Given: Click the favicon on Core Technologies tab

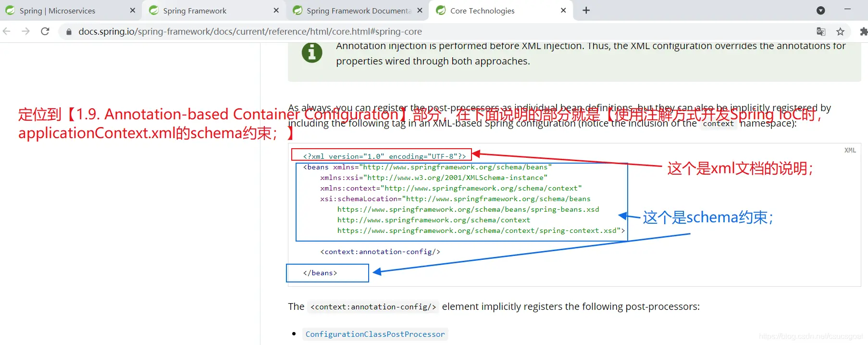Looking at the screenshot, I should (x=441, y=10).
